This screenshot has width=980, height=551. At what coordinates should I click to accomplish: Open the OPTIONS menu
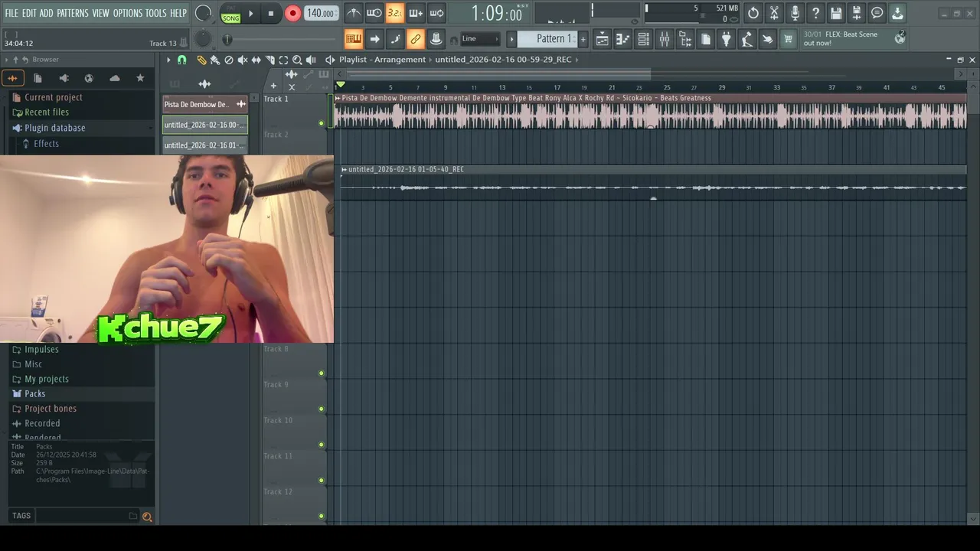(x=128, y=13)
